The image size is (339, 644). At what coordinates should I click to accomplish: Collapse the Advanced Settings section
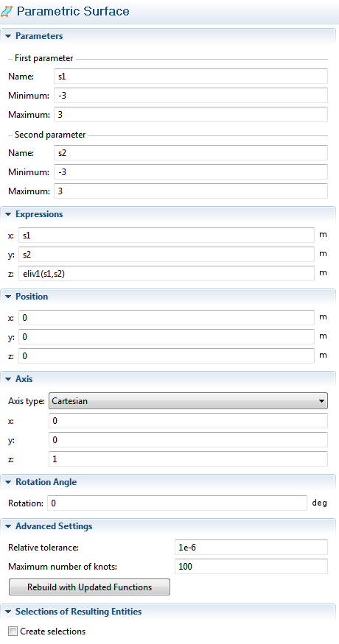(8, 526)
